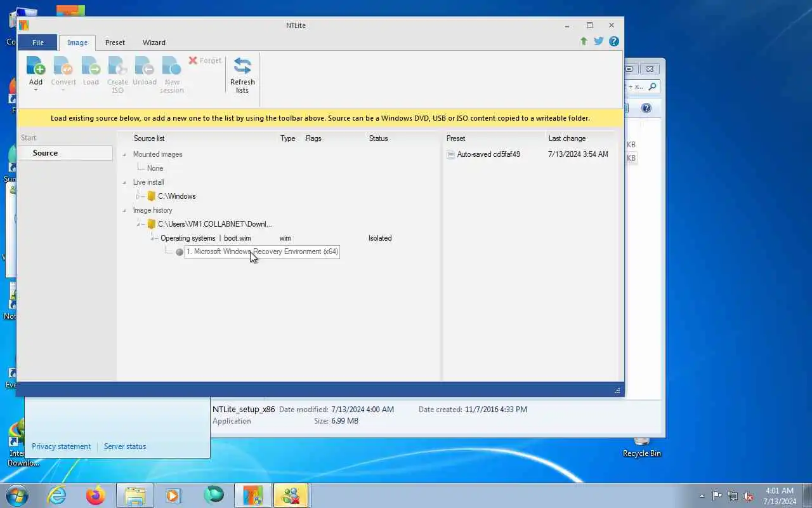Click the C:\Windows yellow folder icon
Viewport: 812px width, 508px height.
coord(151,196)
